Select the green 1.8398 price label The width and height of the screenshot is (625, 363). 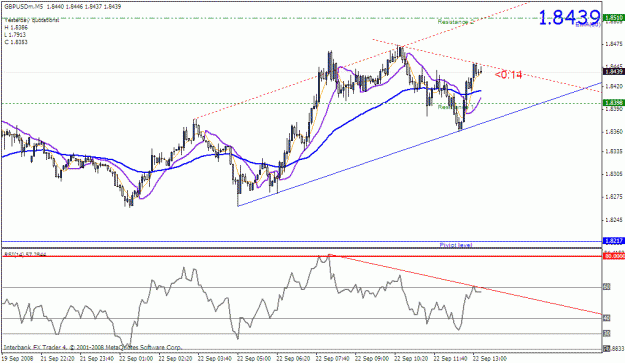tap(614, 103)
